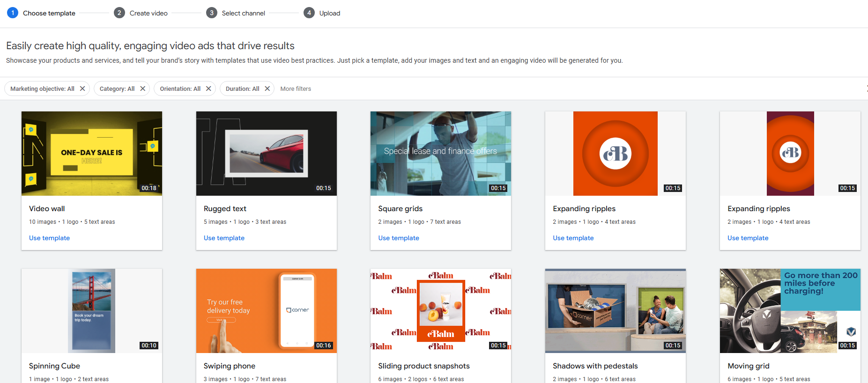Screen dimensions: 868x383
Task: Preview the Swiping phone orange thumbnail
Action: 267,311
